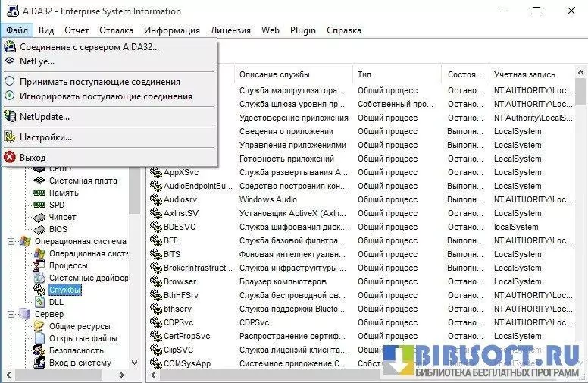
Task: Click the NetUpdate menu icon
Action: tap(10, 116)
